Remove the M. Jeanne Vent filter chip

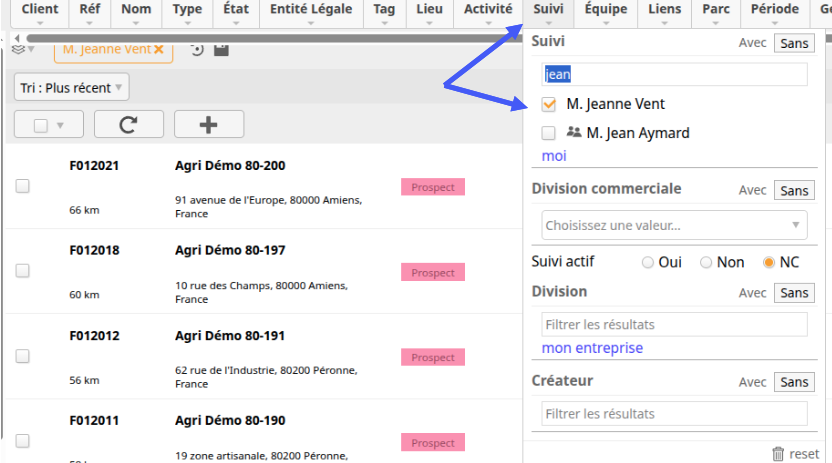(159, 49)
